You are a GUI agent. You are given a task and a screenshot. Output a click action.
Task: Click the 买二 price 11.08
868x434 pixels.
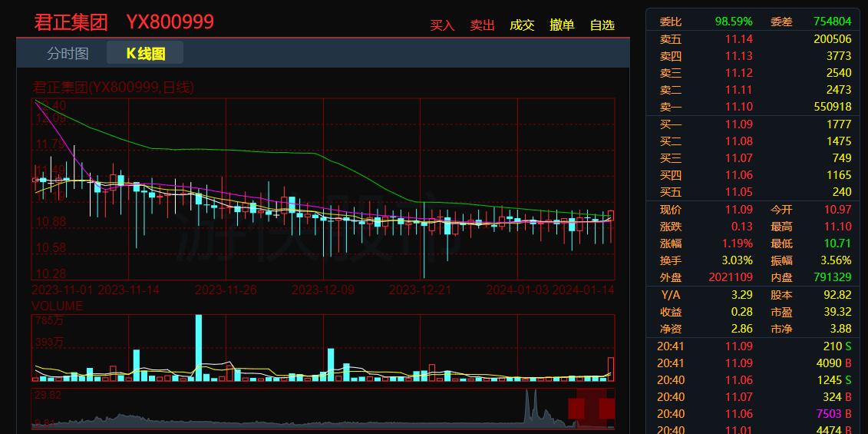(x=739, y=141)
